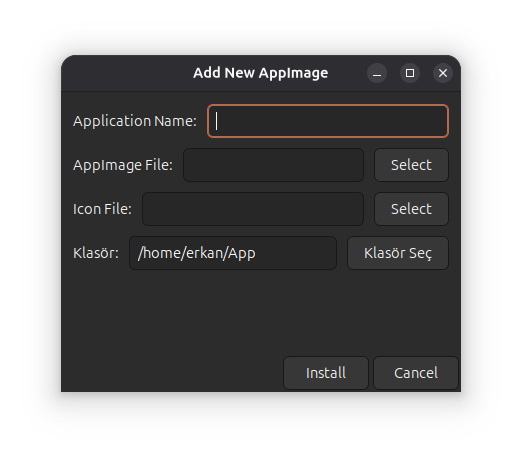Click into the Icon File path field
This screenshot has height=459, width=522.
click(x=253, y=209)
